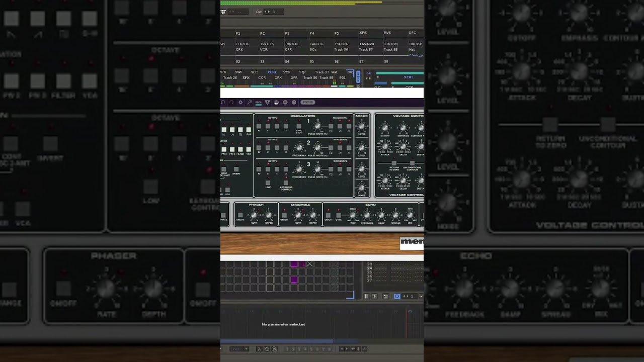Select the 8' octave button on oscillator 1

coord(268,126)
